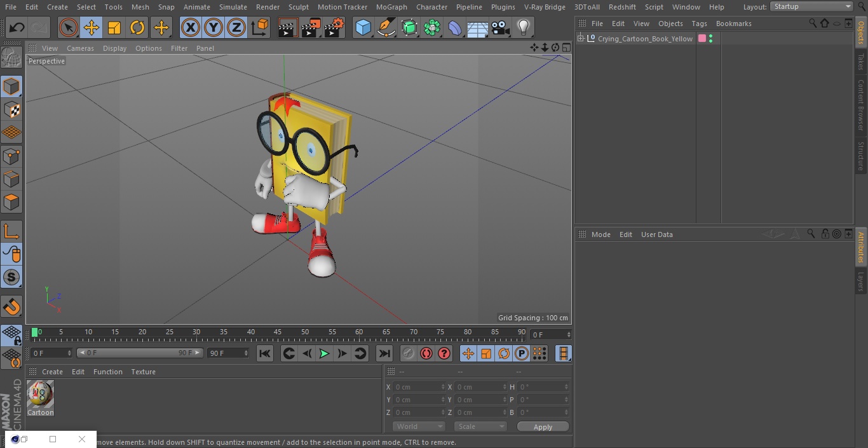Open the viewport Cameras menu
Viewport: 868px width, 448px height.
(80, 48)
